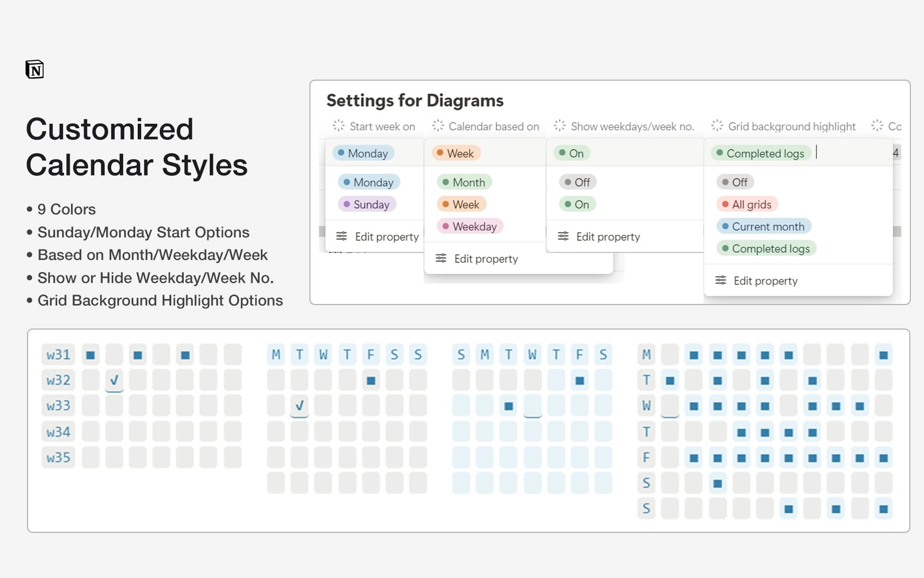Click selected On tag in input
924x578 pixels.
[572, 153]
